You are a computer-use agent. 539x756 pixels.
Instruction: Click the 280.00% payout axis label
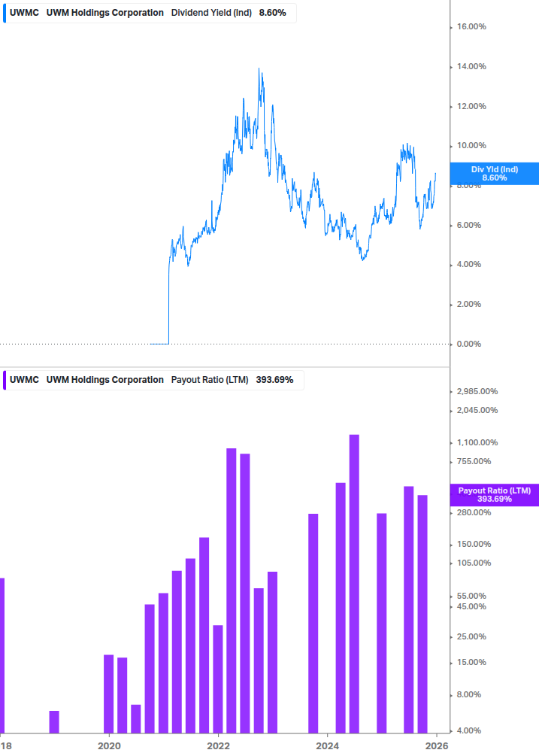pyautogui.click(x=474, y=512)
